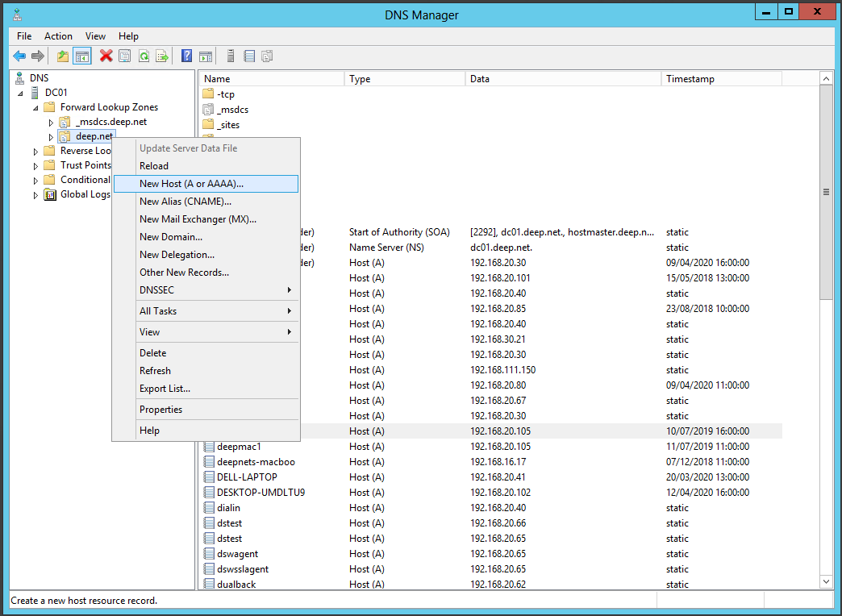
Task: Click the blue Back arrow toolbar icon
Action: 19,56
